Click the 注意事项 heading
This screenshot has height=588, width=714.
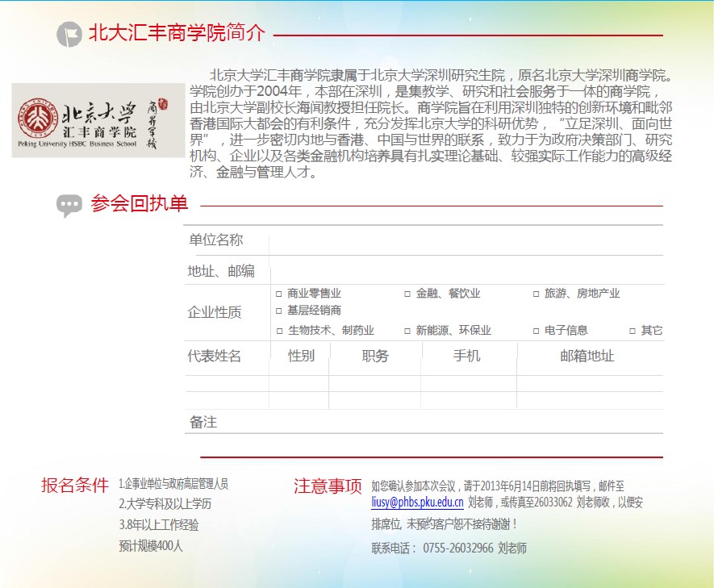328,486
